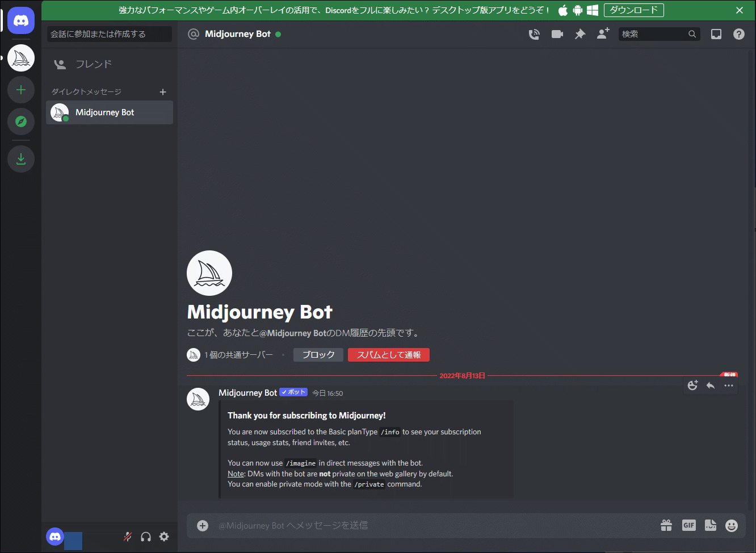Click the Android platform icon in banner
Screen dimensions: 756x553
pyautogui.click(x=578, y=10)
